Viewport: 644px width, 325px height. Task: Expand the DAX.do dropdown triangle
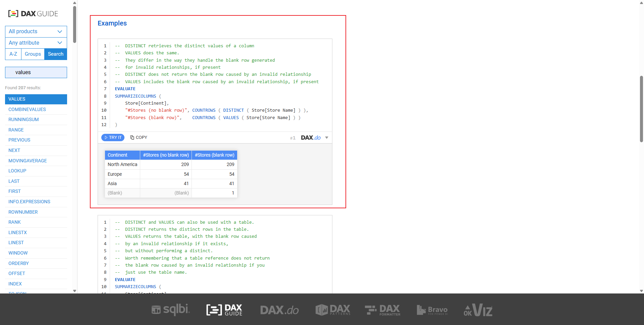327,138
